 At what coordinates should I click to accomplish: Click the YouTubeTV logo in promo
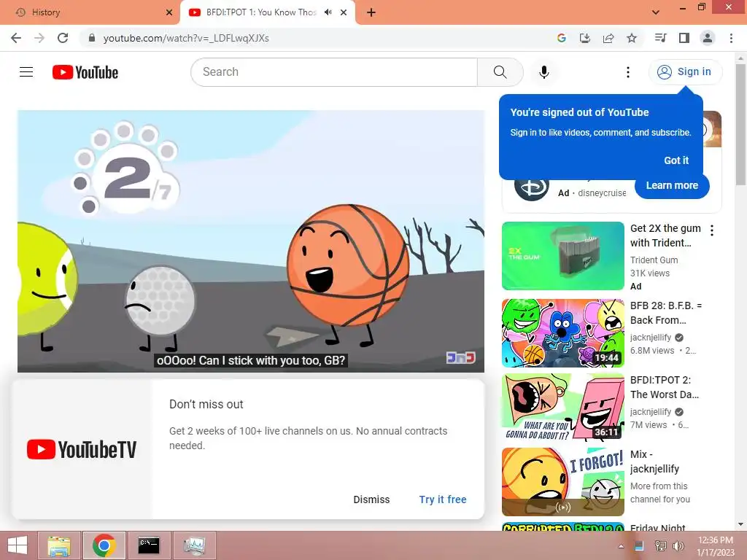pos(82,449)
